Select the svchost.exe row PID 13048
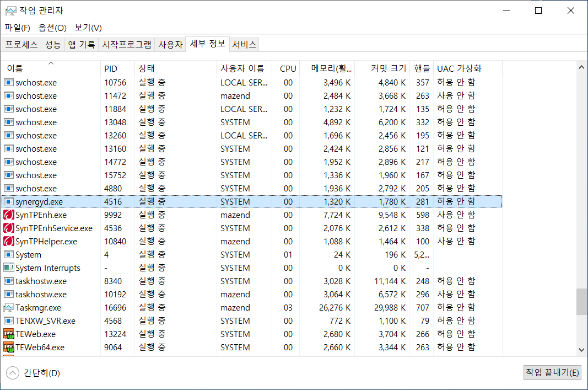 (x=252, y=122)
